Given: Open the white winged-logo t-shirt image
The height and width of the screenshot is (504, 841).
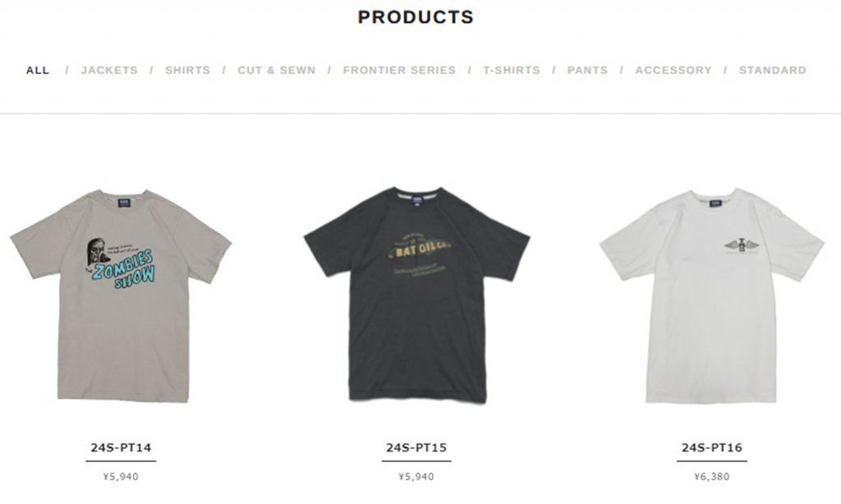Looking at the screenshot, I should (x=712, y=295).
